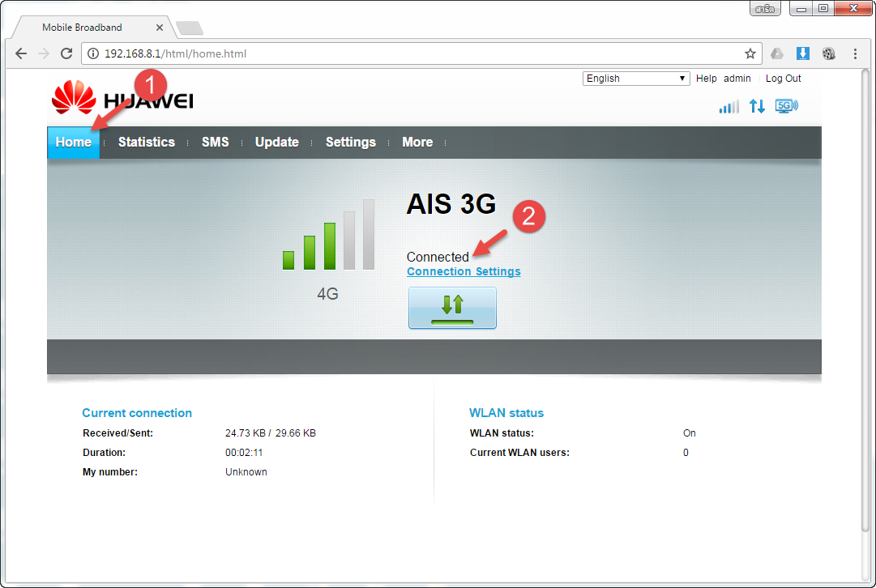Open the Google Drive extension icon

[x=777, y=53]
